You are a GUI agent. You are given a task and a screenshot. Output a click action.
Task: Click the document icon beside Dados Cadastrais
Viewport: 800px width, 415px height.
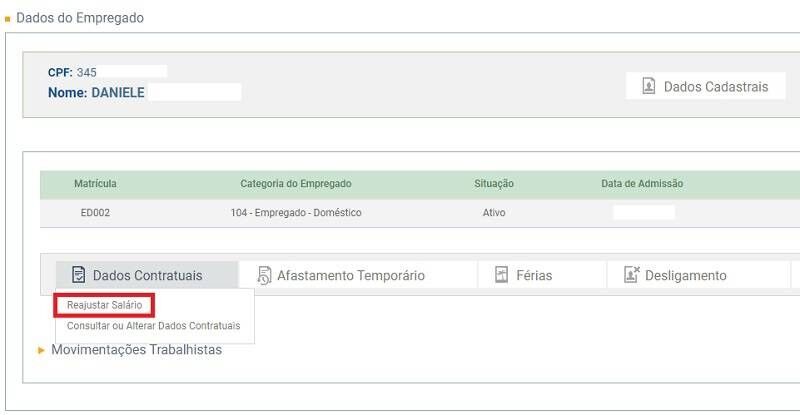click(x=648, y=87)
